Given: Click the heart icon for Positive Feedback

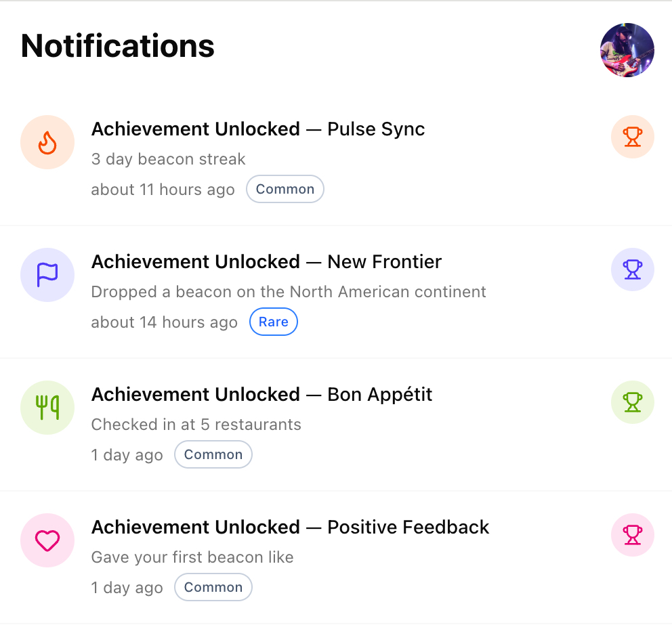Looking at the screenshot, I should [x=47, y=540].
